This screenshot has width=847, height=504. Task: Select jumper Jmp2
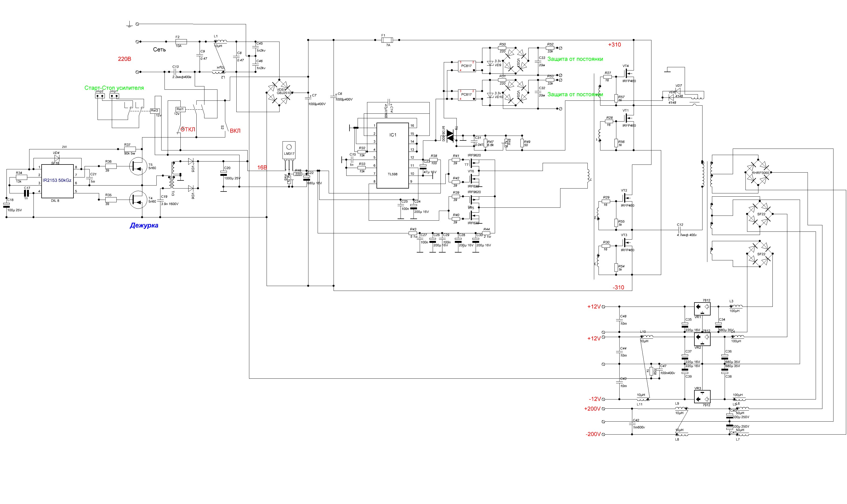click(x=99, y=96)
